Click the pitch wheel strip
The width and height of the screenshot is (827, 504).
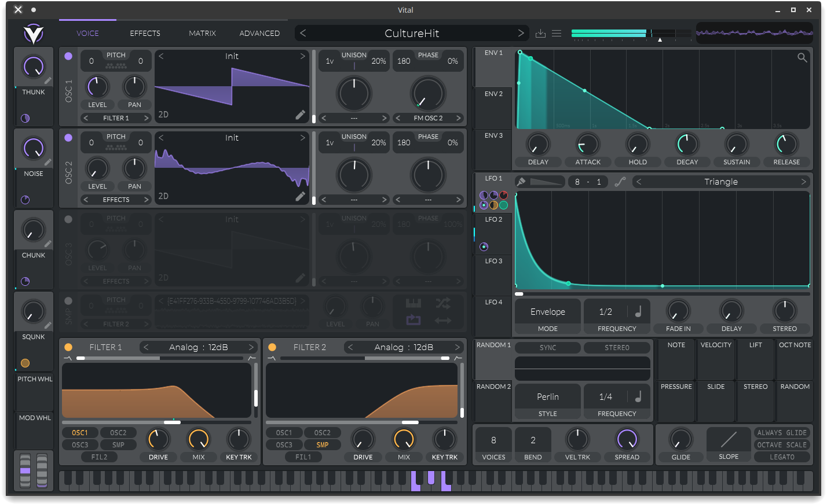click(x=25, y=471)
